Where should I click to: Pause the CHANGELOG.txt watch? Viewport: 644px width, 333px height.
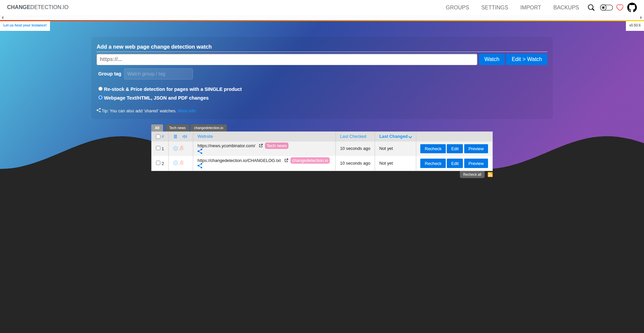pos(175,163)
